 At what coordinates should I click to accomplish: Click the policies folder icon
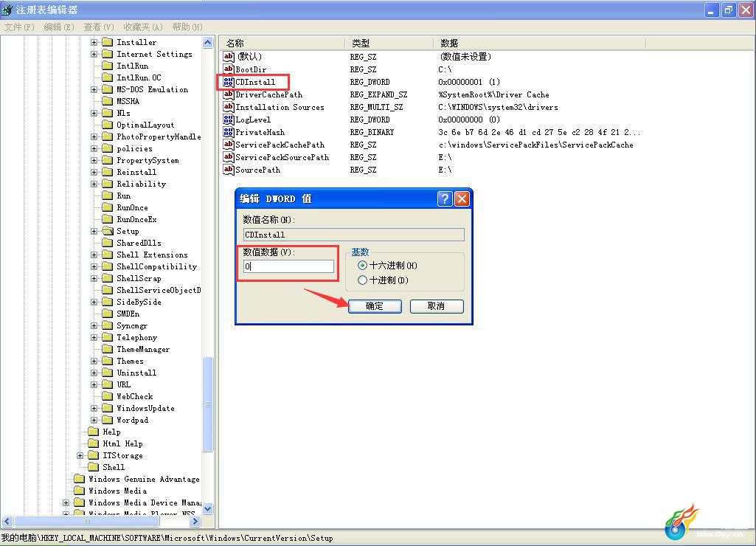(108, 148)
